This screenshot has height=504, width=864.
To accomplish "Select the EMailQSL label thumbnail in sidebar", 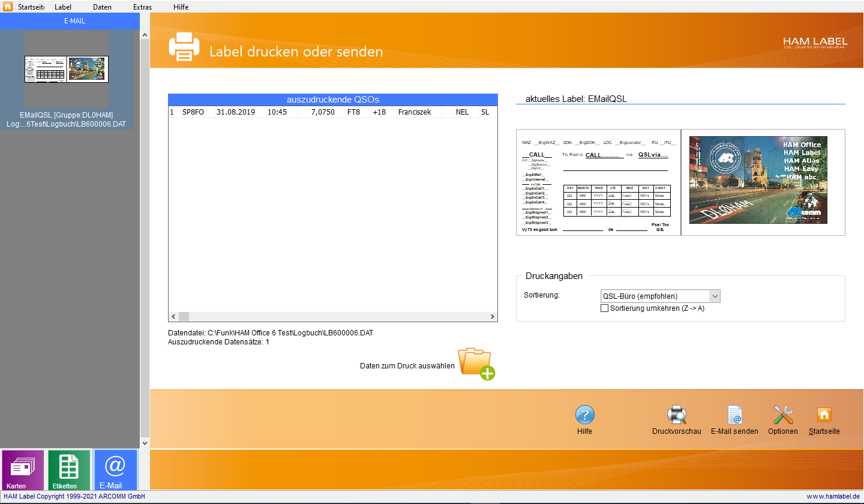I will point(67,70).
